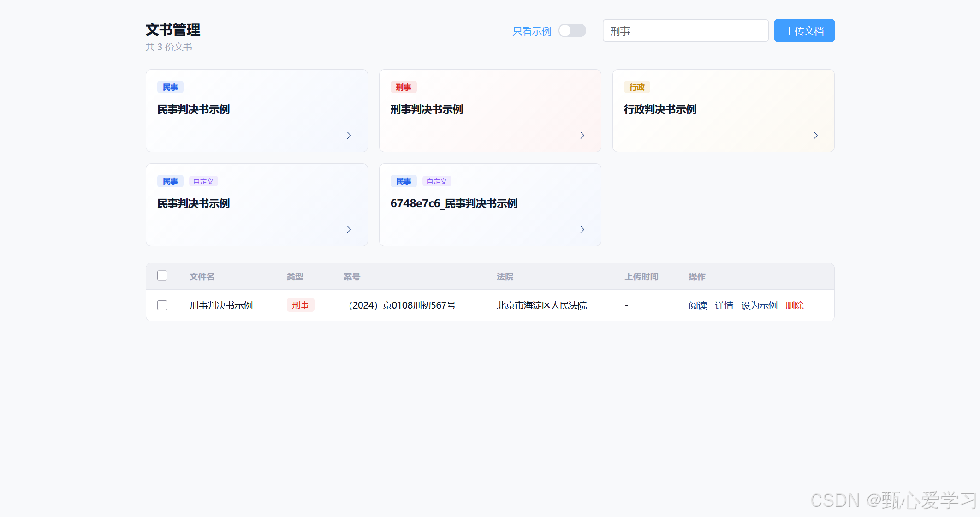
Task: Click the 上传文档 button
Action: [804, 30]
